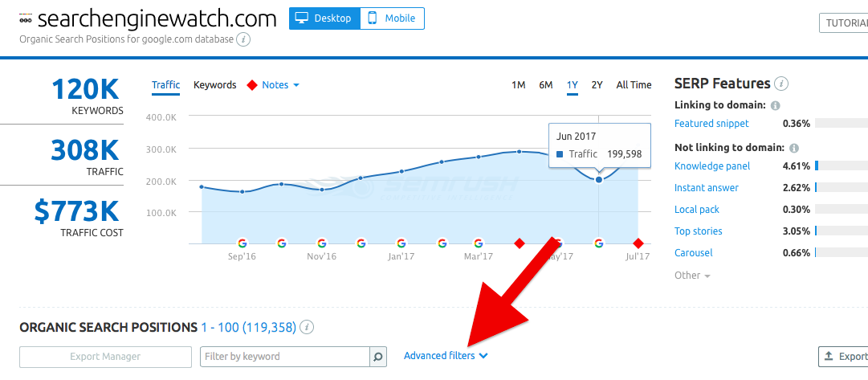Click Google update icon below Jun 2017 point
This screenshot has height=380, width=868.
click(598, 243)
